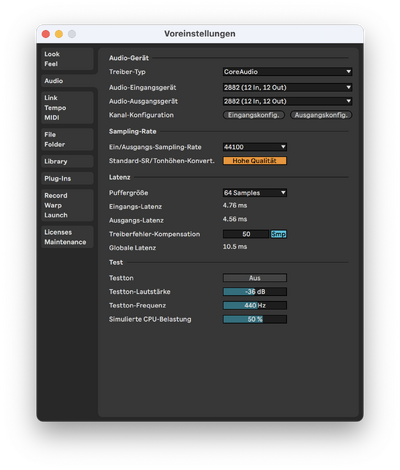400x470 pixels.
Task: Toggle the Hohe Qualität conversion setting
Action: [255, 161]
